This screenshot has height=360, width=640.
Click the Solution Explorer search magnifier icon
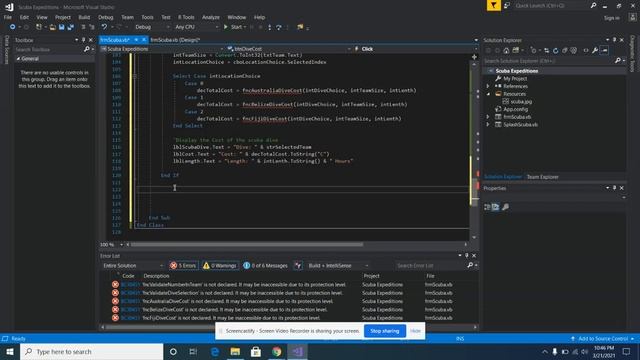(618, 61)
